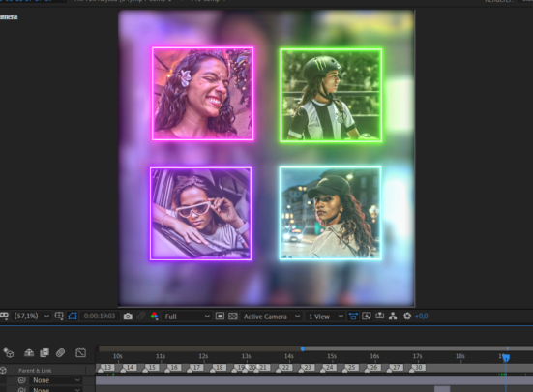Image resolution: width=533 pixels, height=392 pixels.
Task: Jump to timeline marker 16
Action: [x=172, y=368]
